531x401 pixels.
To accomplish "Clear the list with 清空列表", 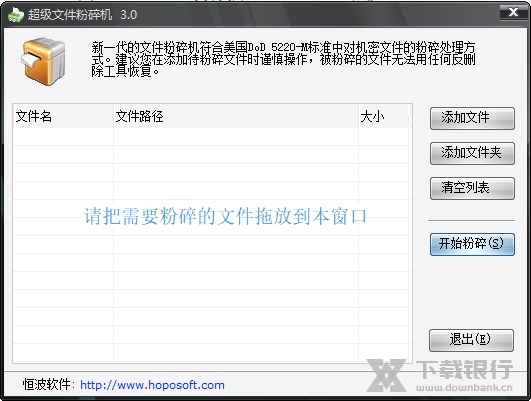I will click(472, 188).
